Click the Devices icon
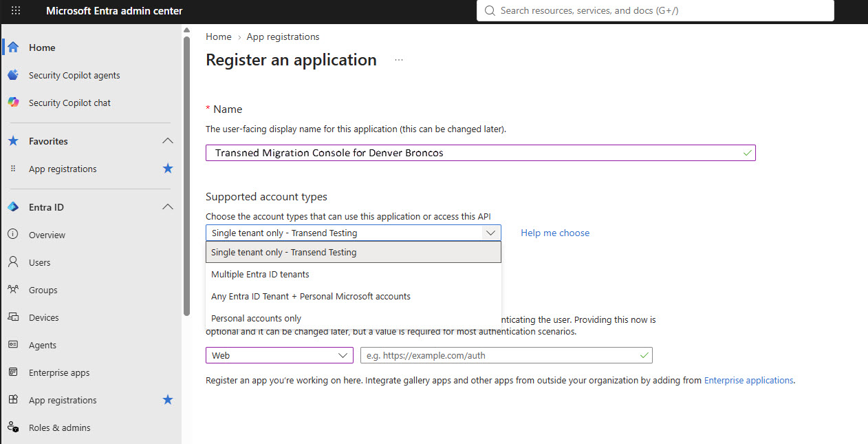 point(13,317)
